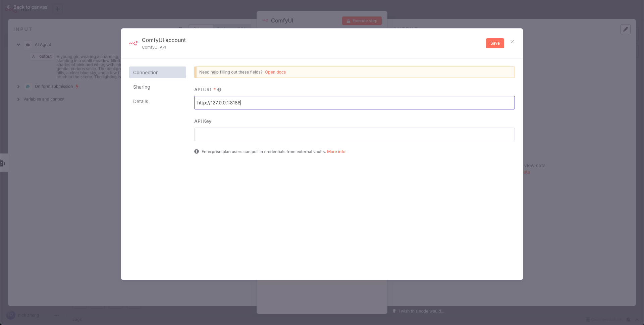Image resolution: width=644 pixels, height=325 pixels.
Task: Click the lightbulb icon by node wish
Action: point(394,311)
